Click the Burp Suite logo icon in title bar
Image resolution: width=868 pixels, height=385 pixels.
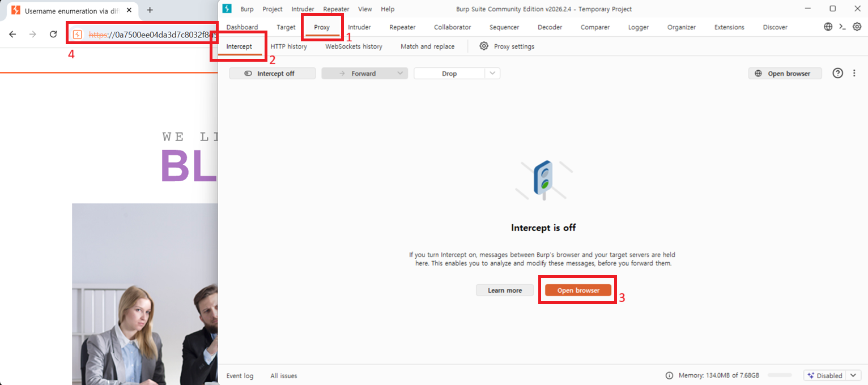coord(227,8)
